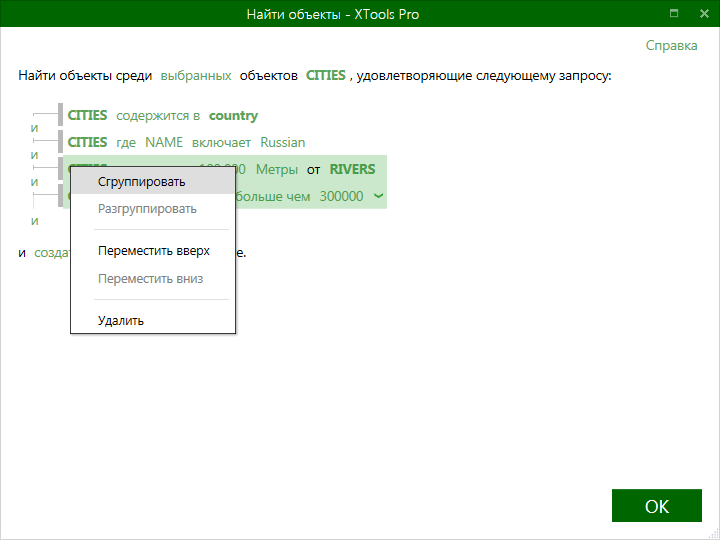Screen dimensions: 720x540
Task: Toggle the и operator below the RIVERS row
Action: click(x=34, y=182)
